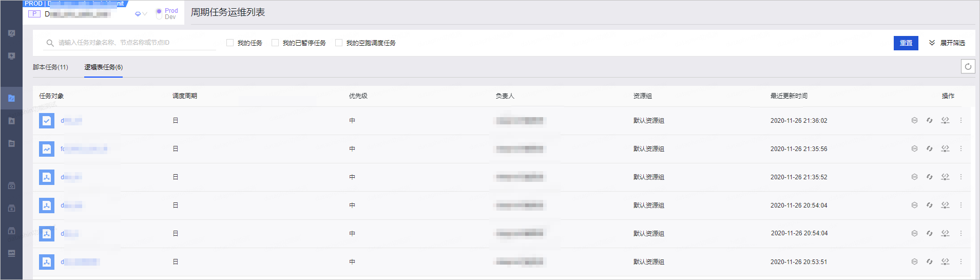The width and height of the screenshot is (980, 280).
Task: Click the checkmark task icon in the 21:36:02 row
Action: pos(47,121)
